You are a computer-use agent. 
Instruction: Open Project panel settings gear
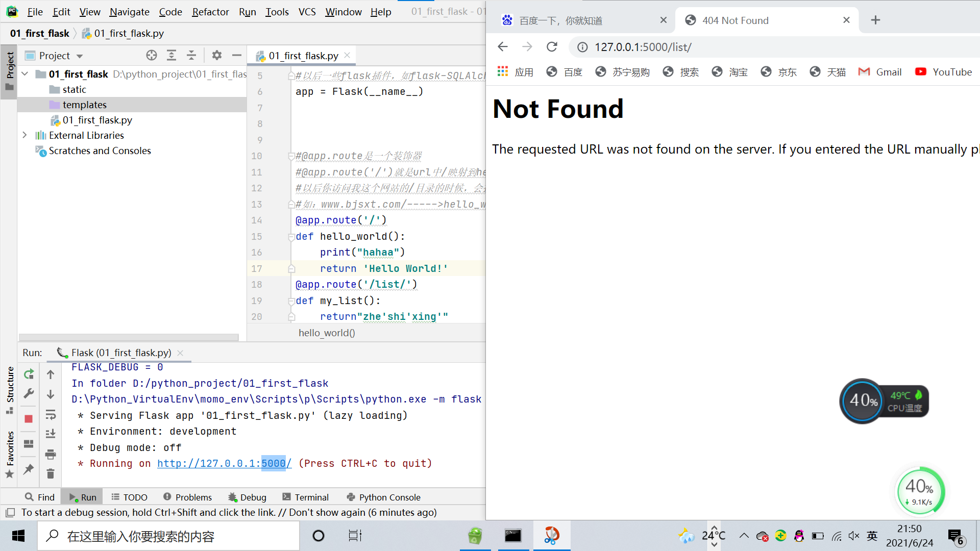[217, 55]
